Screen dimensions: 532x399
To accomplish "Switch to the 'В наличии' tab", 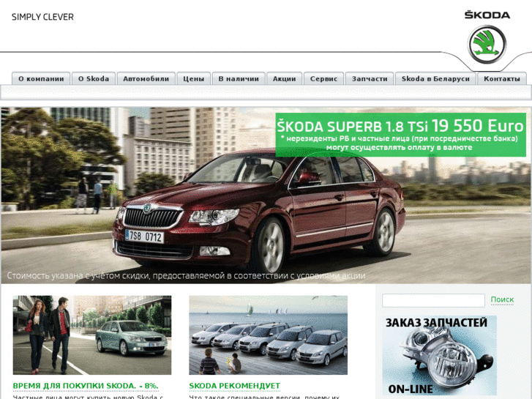I will tap(239, 78).
